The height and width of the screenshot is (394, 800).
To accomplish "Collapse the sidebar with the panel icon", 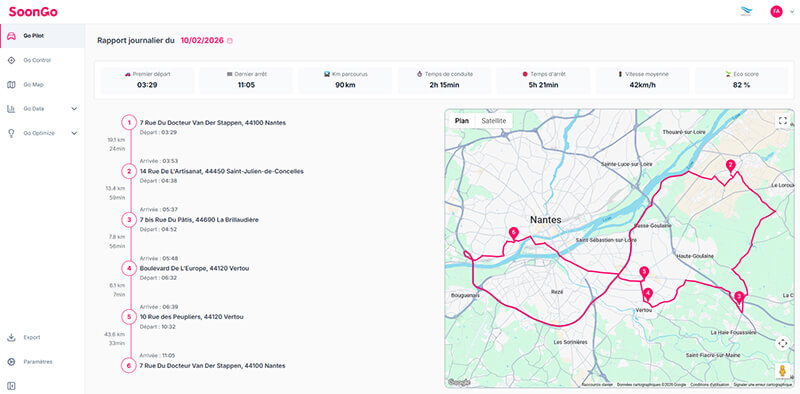I will pyautogui.click(x=11, y=386).
